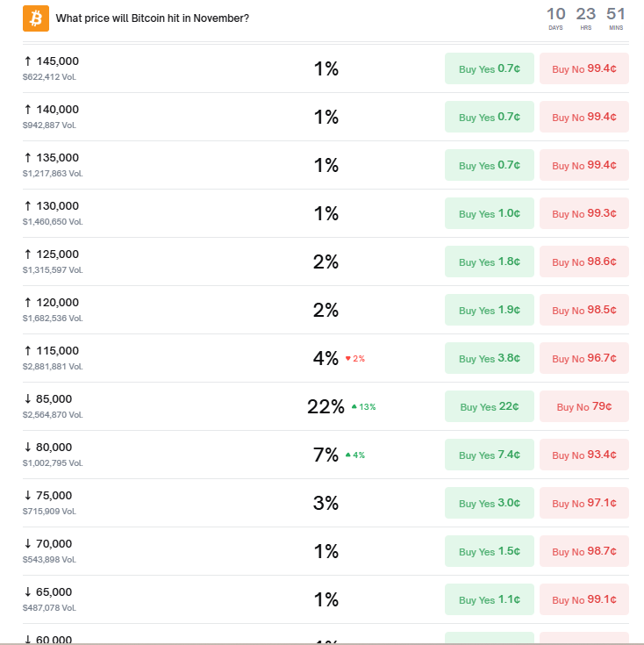Click Buy No 79¢ for 85,000
The height and width of the screenshot is (645, 644).
(x=583, y=406)
